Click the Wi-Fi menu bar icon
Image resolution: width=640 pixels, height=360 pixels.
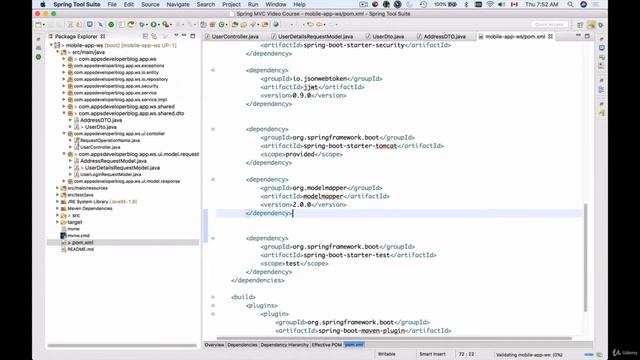point(490,4)
